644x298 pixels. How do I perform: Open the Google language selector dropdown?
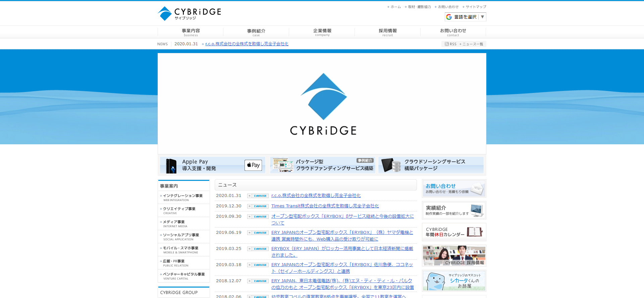[x=465, y=17]
